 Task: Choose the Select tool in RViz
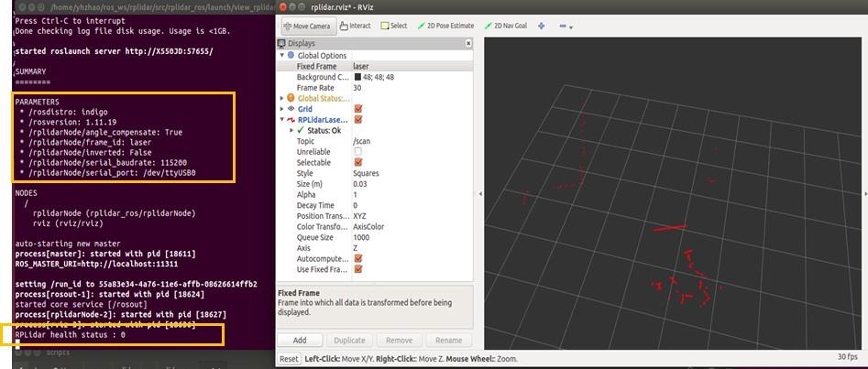393,26
